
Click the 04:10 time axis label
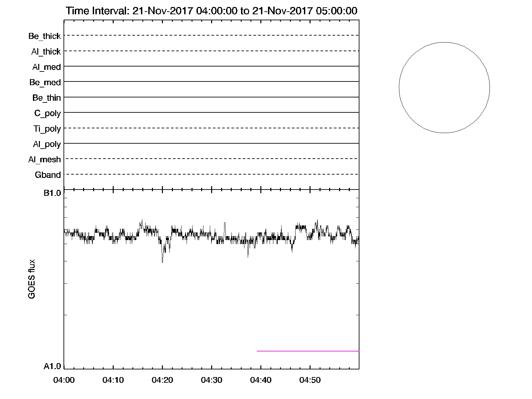click(113, 380)
